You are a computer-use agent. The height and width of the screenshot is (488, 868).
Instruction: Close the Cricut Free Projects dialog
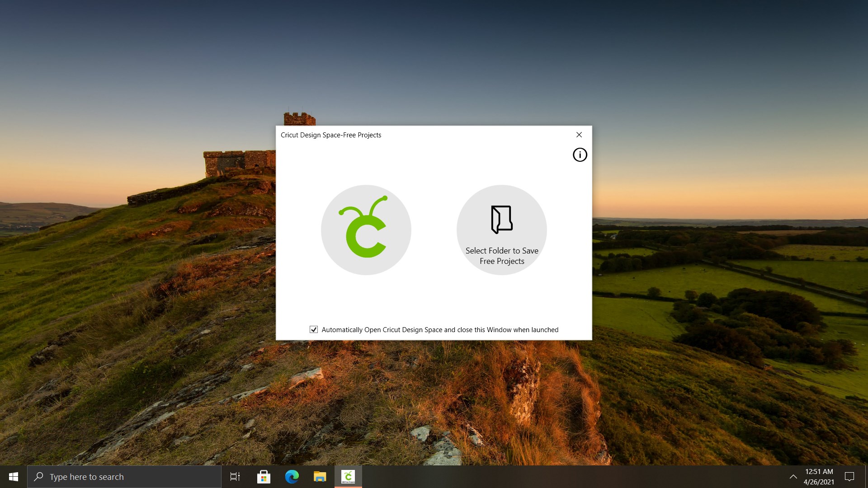(x=579, y=135)
